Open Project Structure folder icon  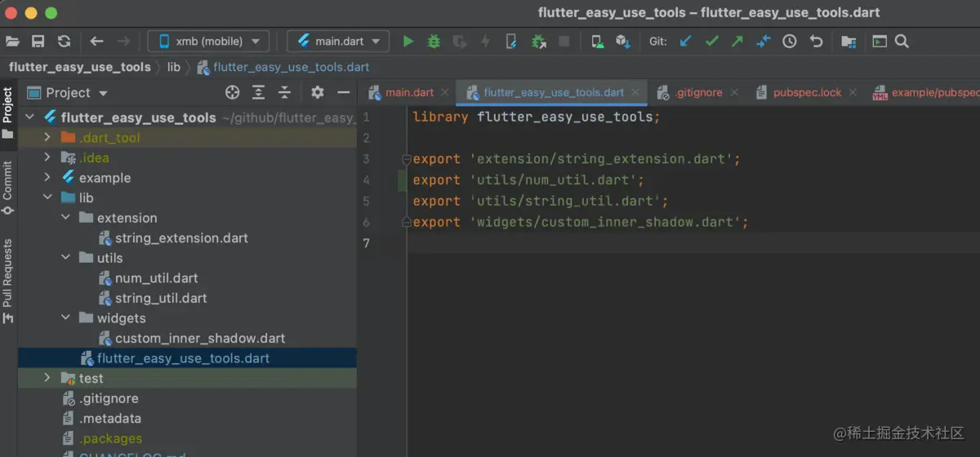pos(849,41)
